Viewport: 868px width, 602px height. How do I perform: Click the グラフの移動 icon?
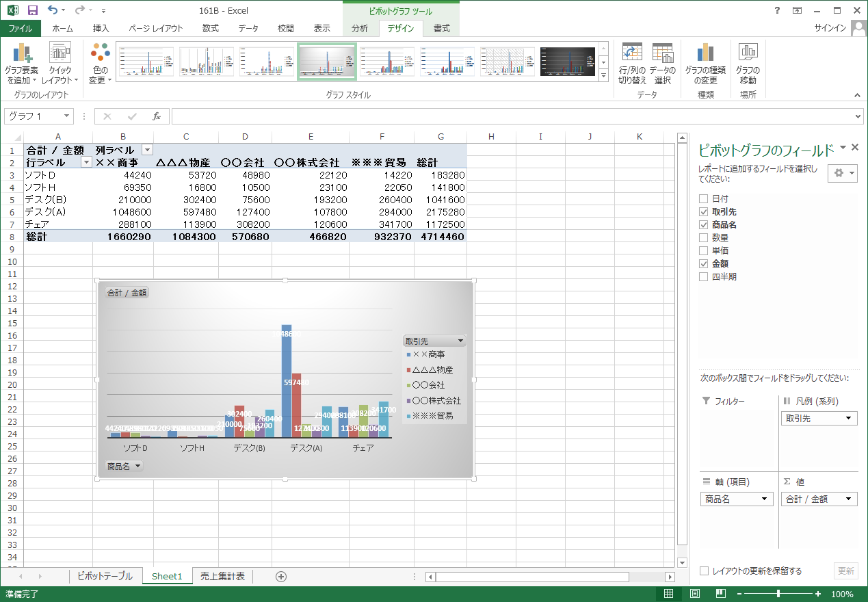tap(748, 53)
